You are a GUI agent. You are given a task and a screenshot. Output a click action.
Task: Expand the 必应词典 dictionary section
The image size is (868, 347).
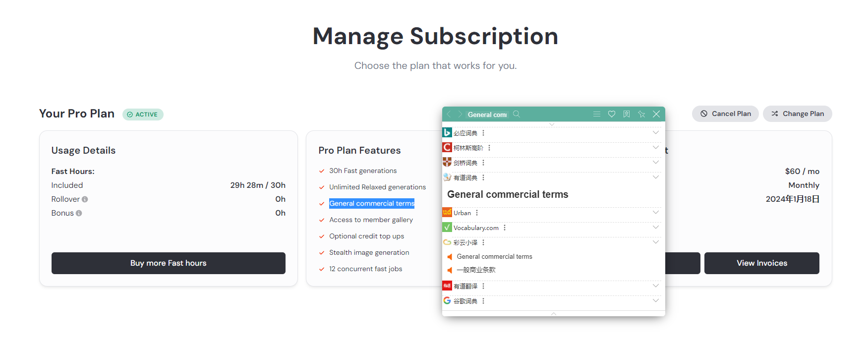[655, 132]
